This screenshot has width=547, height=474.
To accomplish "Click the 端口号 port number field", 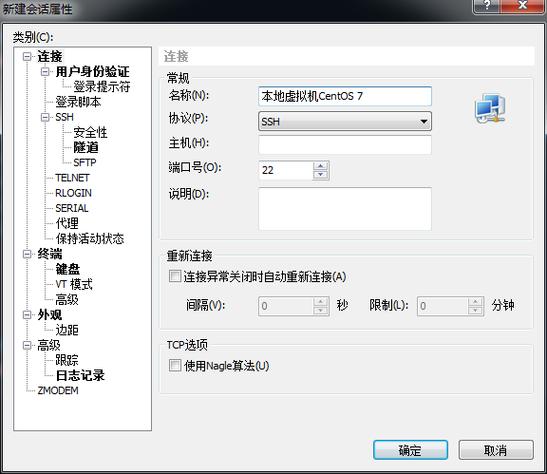I will (x=286, y=170).
